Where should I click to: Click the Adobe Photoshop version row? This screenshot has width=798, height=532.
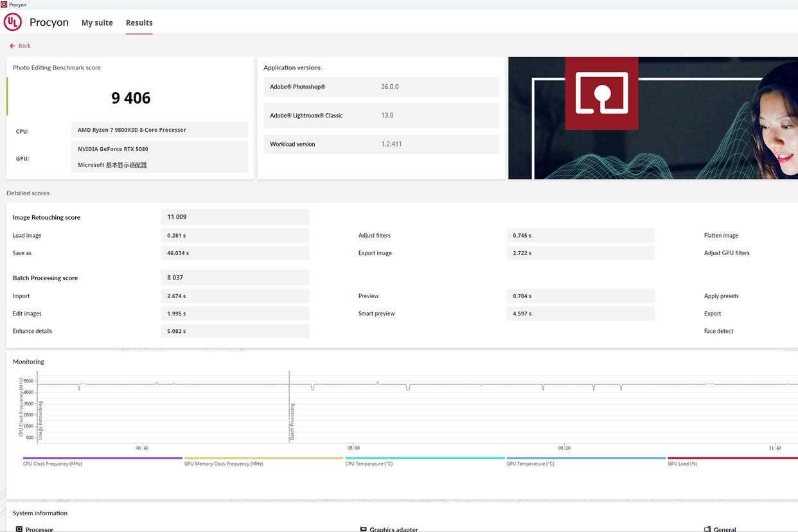(380, 87)
